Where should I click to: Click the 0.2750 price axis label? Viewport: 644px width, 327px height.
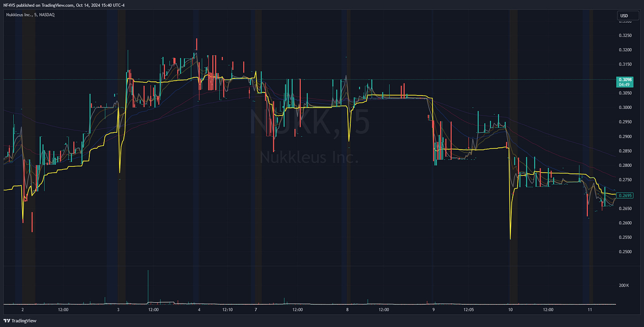[x=625, y=180]
